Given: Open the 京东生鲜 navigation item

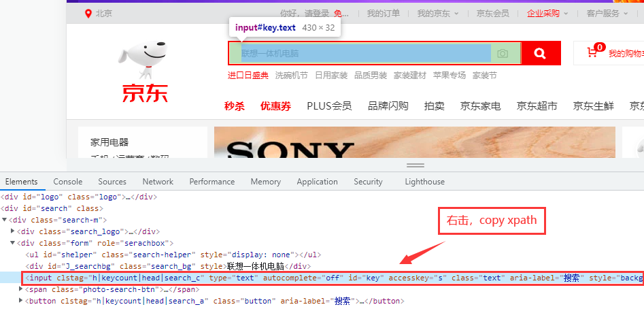Looking at the screenshot, I should (594, 106).
